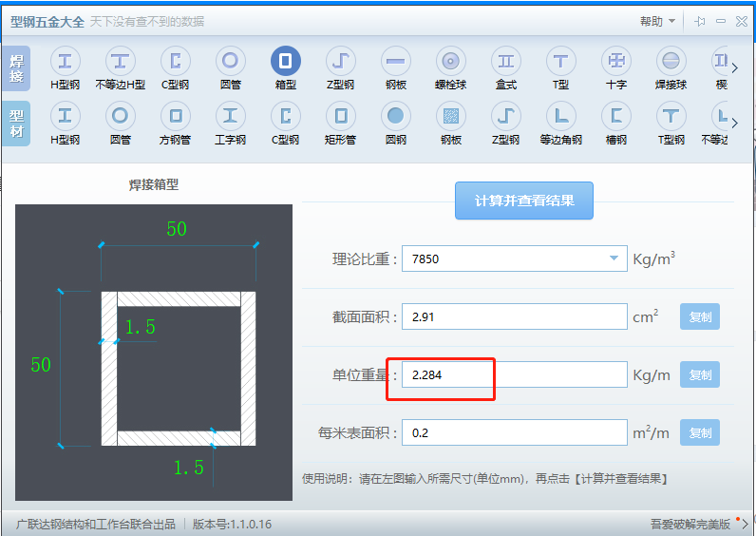The image size is (756, 536).
Task: Copy the 截面面积 value
Action: tap(700, 317)
